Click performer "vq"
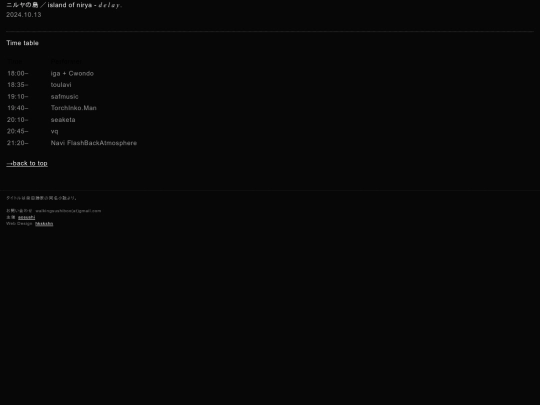540x405 pixels. 54,132
